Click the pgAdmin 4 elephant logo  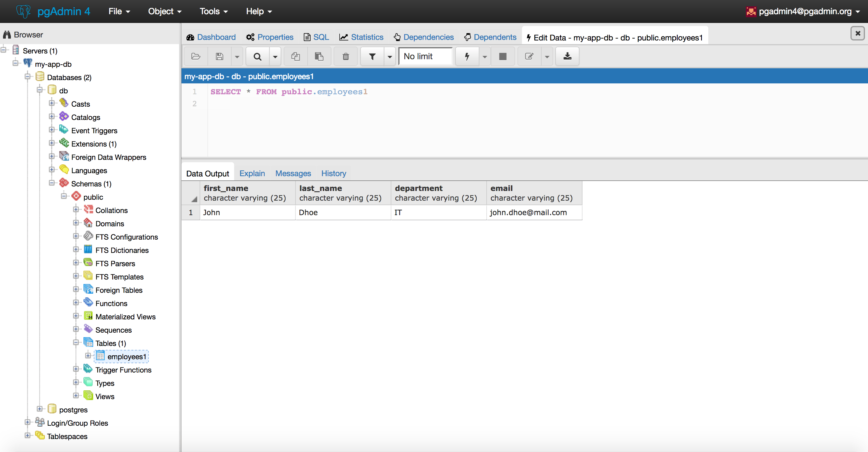[x=23, y=11]
